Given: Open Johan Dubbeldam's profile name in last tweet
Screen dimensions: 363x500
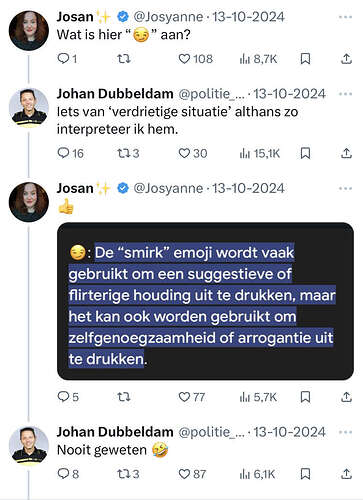Looking at the screenshot, I should (115, 432).
